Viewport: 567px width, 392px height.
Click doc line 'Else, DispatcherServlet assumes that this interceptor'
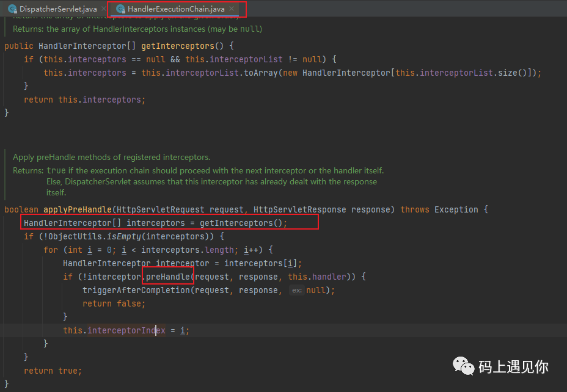click(x=211, y=182)
